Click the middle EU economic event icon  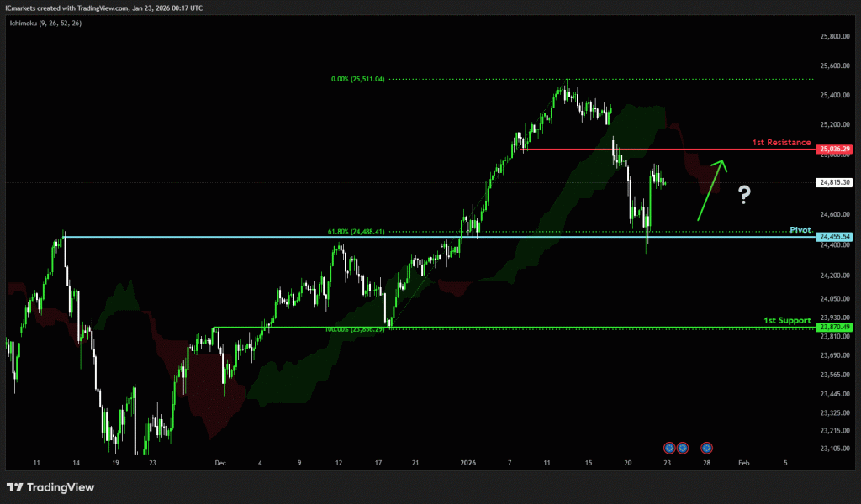[683, 447]
